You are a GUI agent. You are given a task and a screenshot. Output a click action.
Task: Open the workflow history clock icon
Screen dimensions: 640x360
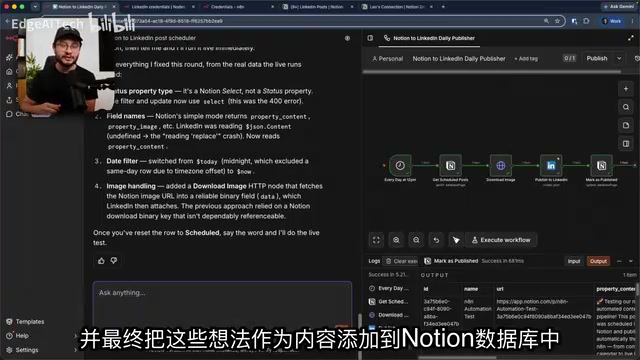(x=637, y=58)
